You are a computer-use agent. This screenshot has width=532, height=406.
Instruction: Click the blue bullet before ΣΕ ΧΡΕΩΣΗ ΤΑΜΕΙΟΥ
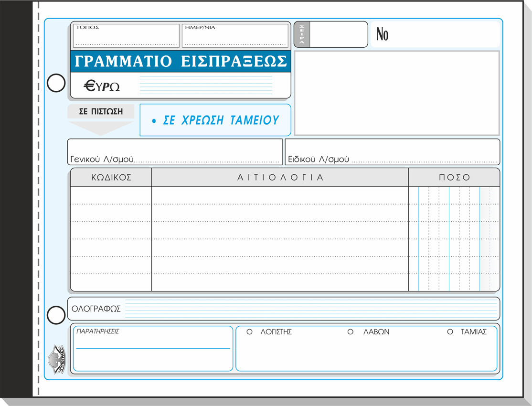153,121
